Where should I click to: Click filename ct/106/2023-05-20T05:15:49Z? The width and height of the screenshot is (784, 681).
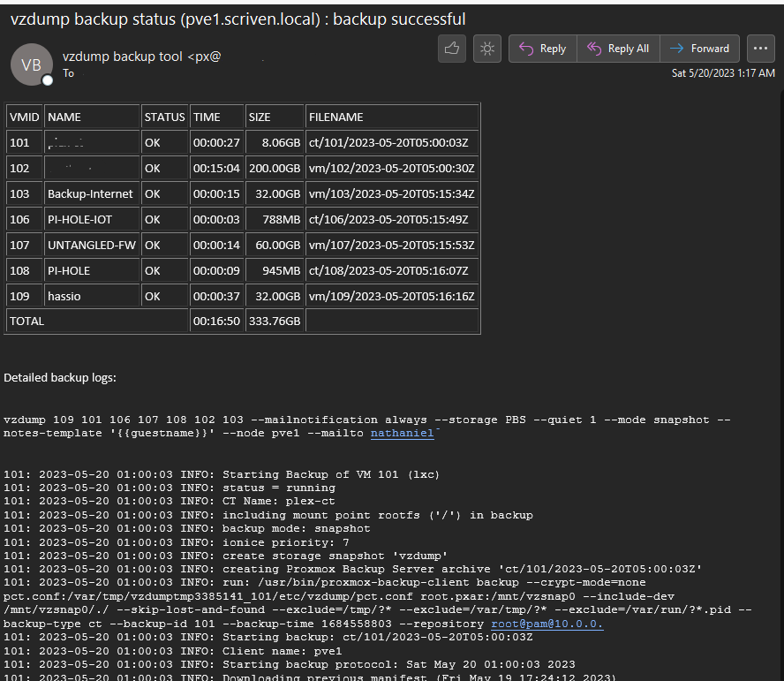tap(392, 219)
